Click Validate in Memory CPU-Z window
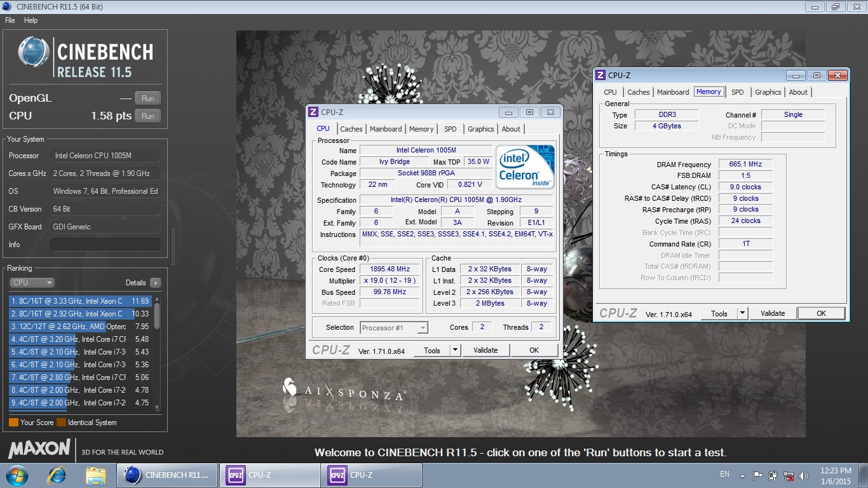 point(773,313)
